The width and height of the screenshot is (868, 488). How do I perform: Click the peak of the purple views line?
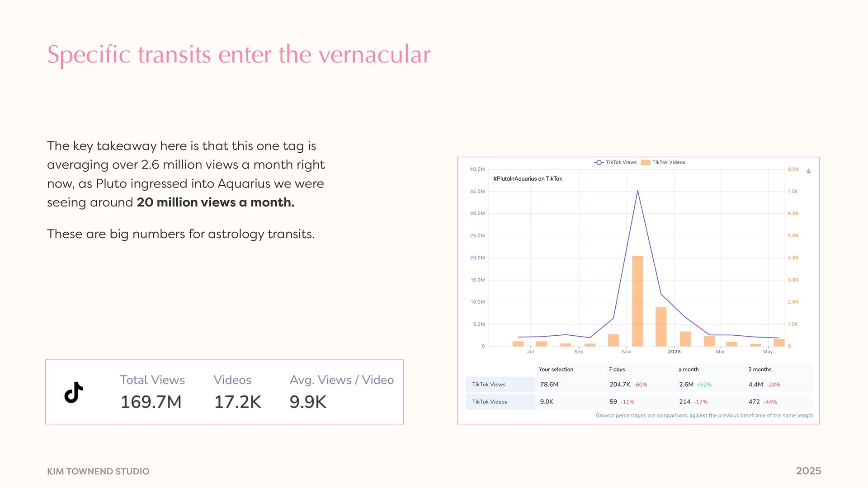tap(637, 191)
